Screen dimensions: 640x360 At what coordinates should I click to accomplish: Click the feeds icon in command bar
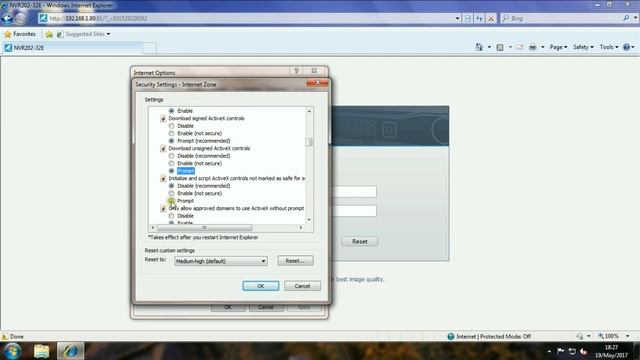(x=500, y=47)
